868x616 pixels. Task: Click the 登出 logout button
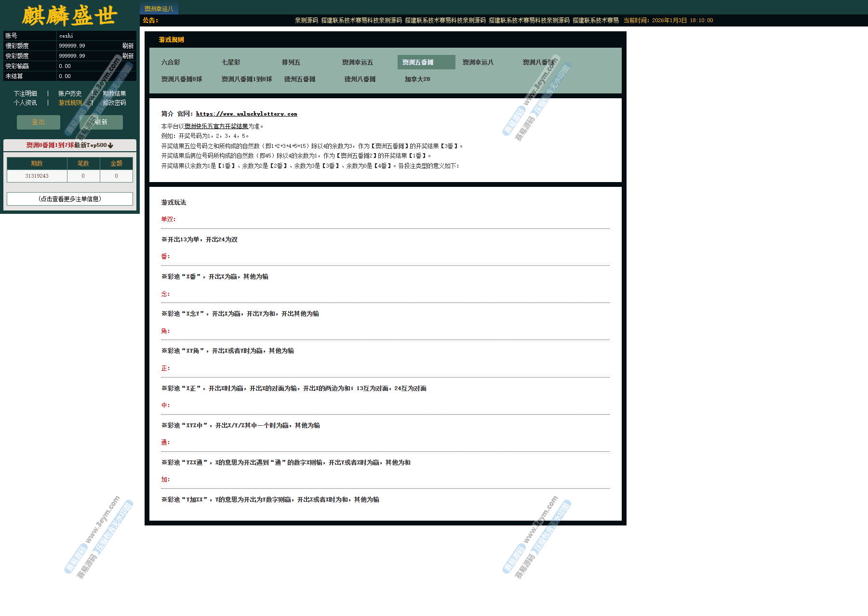pos(39,122)
